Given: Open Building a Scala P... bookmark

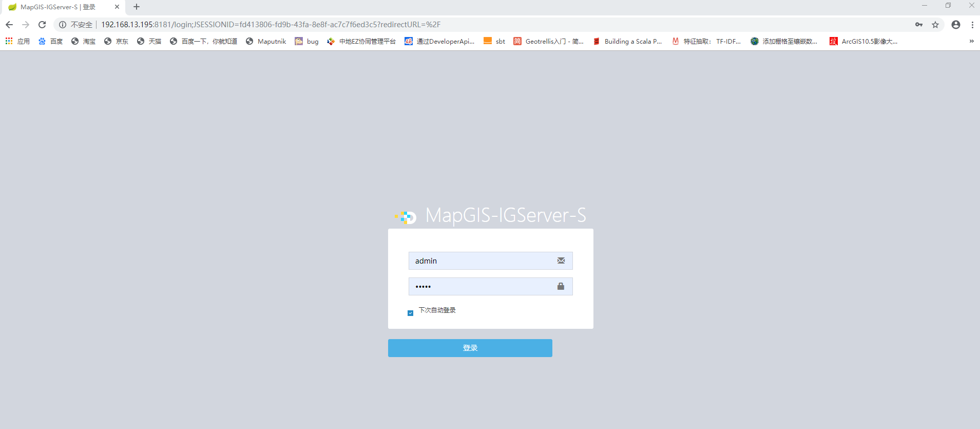Looking at the screenshot, I should pyautogui.click(x=627, y=41).
